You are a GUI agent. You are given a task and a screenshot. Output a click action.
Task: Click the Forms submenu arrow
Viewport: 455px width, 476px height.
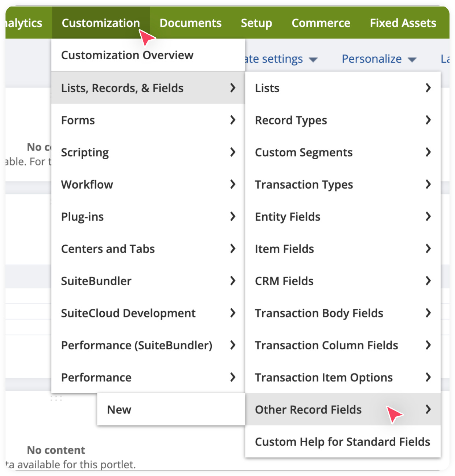click(x=233, y=120)
